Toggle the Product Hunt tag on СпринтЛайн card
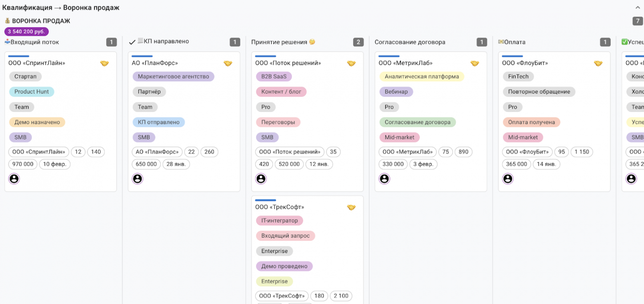644x304 pixels. coord(31,92)
